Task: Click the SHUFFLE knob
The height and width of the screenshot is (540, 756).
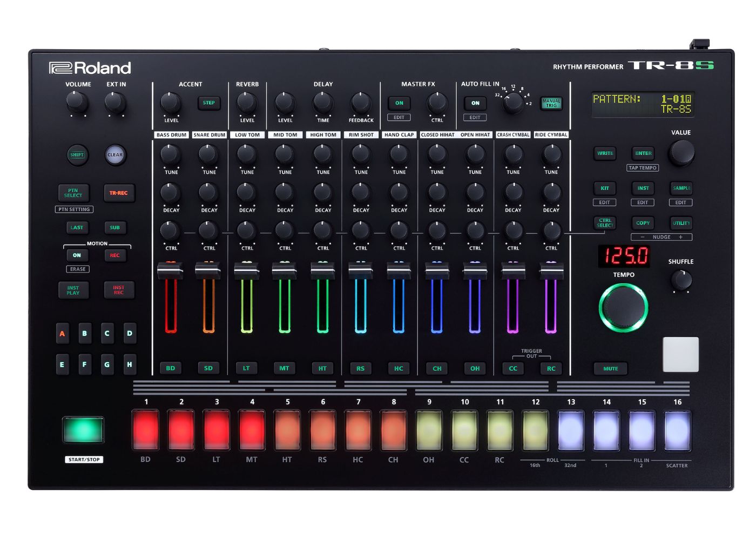Action: pos(681,280)
